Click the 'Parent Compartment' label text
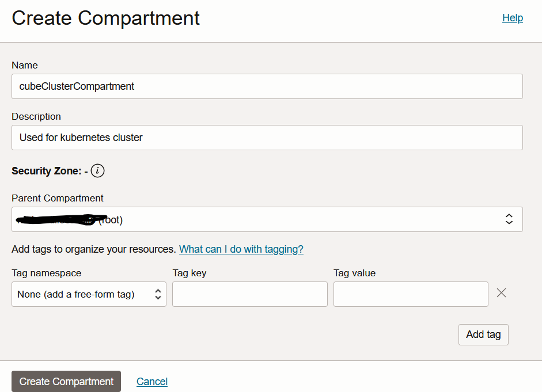The width and height of the screenshot is (542, 392). coord(58,198)
